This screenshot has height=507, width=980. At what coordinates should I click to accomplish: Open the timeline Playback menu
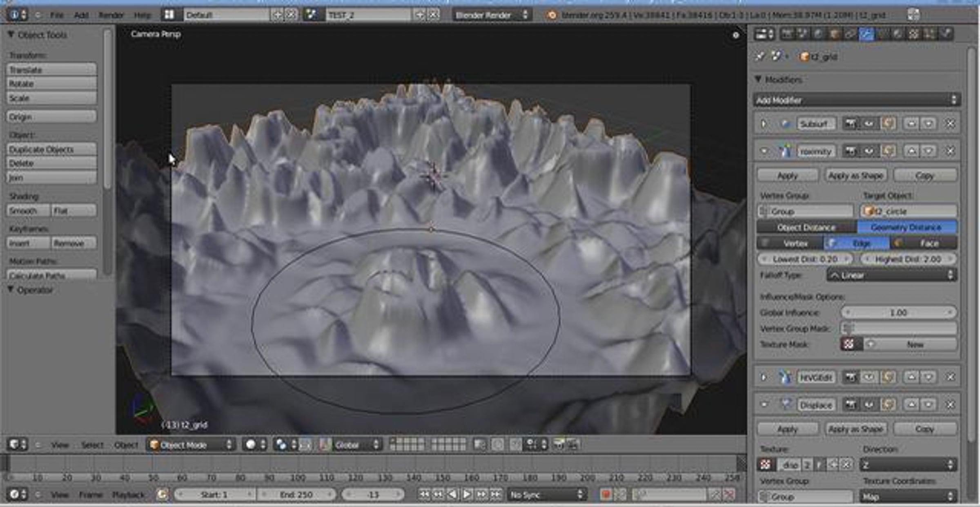[x=128, y=495]
